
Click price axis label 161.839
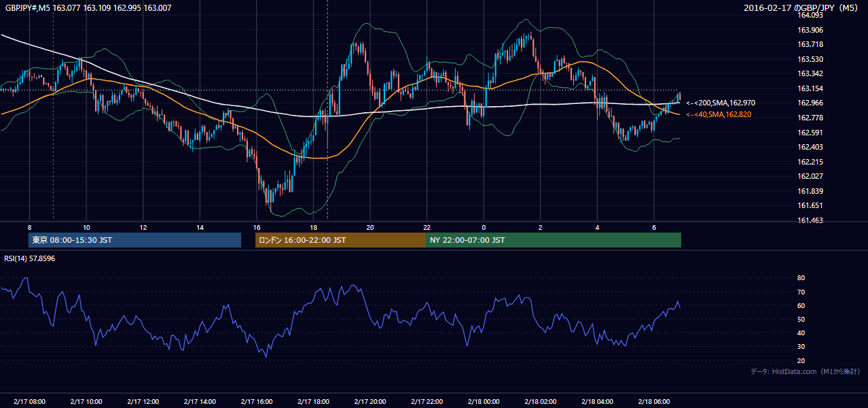(x=810, y=191)
